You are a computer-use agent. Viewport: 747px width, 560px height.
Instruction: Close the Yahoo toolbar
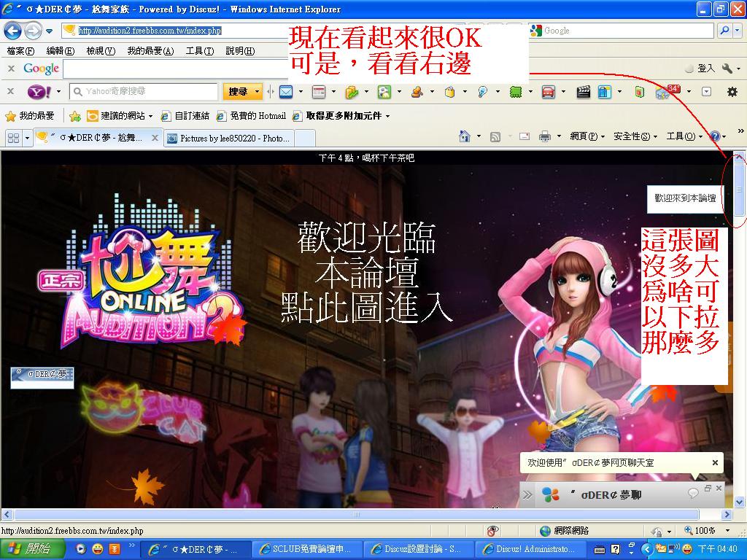[x=11, y=91]
